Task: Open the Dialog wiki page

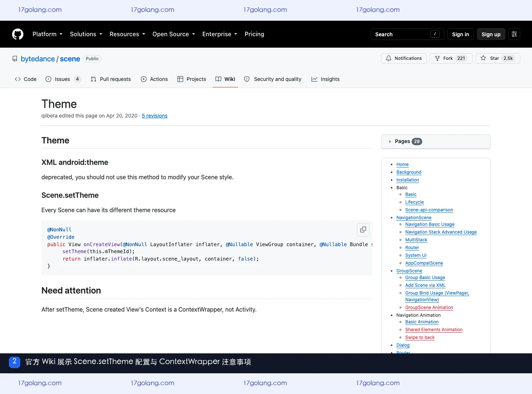Action: click(x=403, y=345)
